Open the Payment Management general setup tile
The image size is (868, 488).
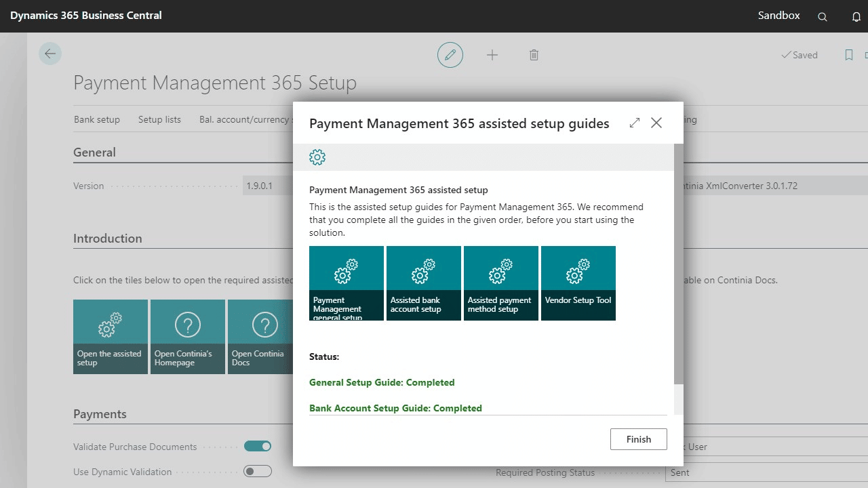[x=346, y=282]
